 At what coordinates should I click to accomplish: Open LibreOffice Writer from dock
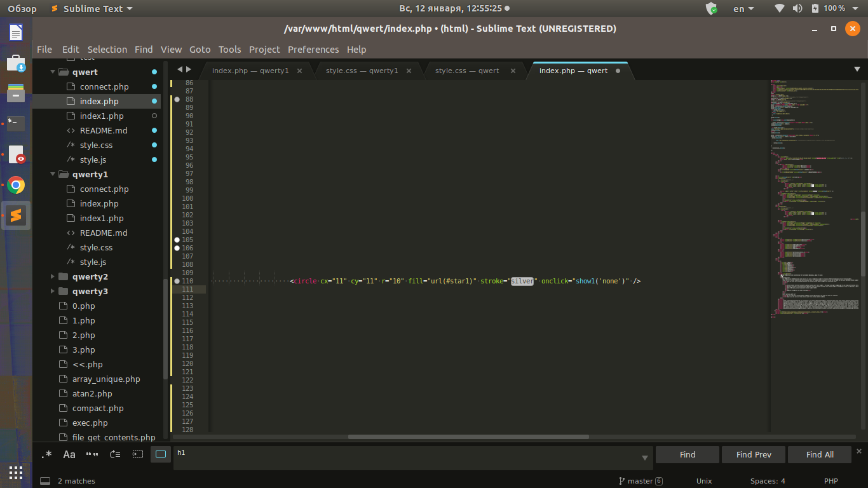coord(16,32)
